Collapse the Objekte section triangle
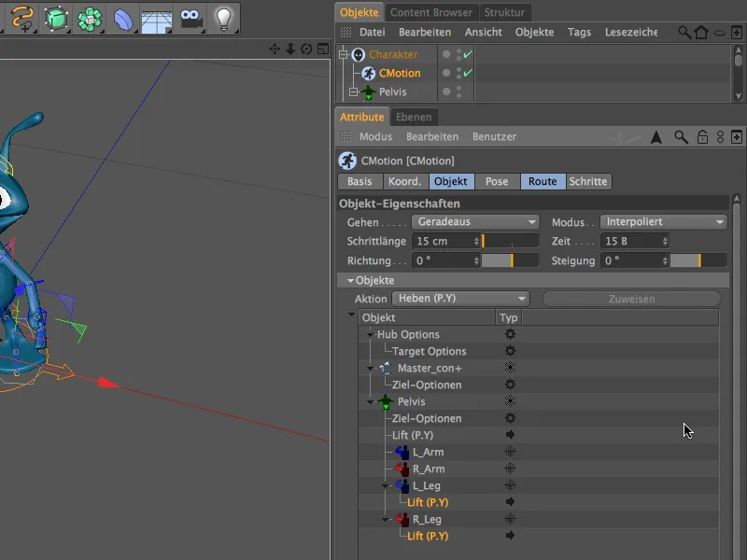The image size is (747, 560). point(351,281)
